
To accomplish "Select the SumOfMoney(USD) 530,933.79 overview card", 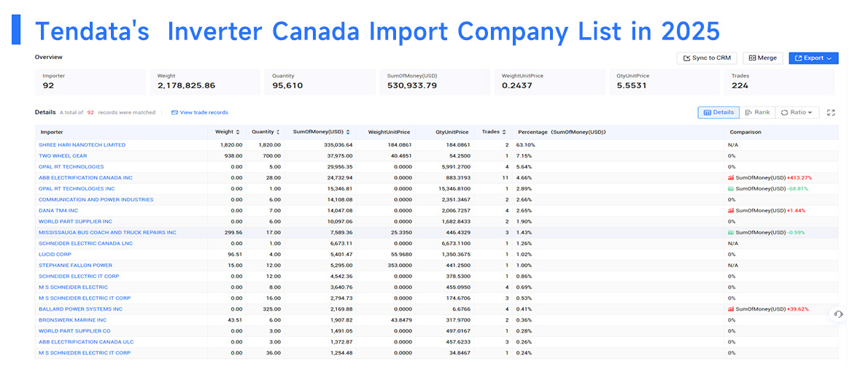I will tap(435, 82).
